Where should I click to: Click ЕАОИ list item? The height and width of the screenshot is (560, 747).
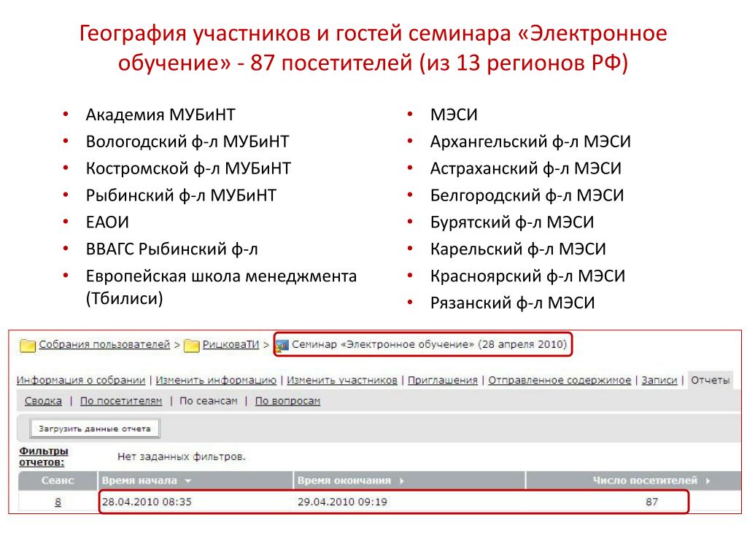point(108,222)
